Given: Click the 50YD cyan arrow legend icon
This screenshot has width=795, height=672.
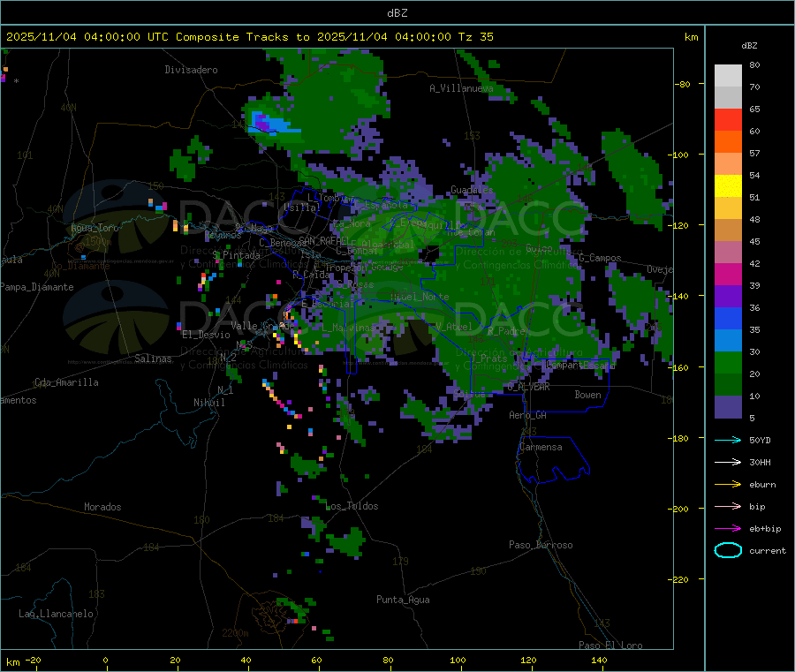Looking at the screenshot, I should pyautogui.click(x=728, y=440).
